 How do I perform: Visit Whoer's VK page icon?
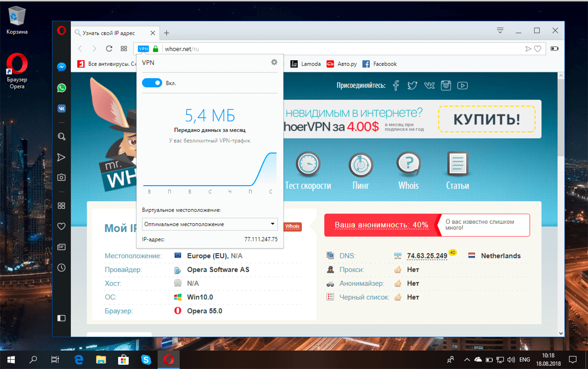click(429, 85)
